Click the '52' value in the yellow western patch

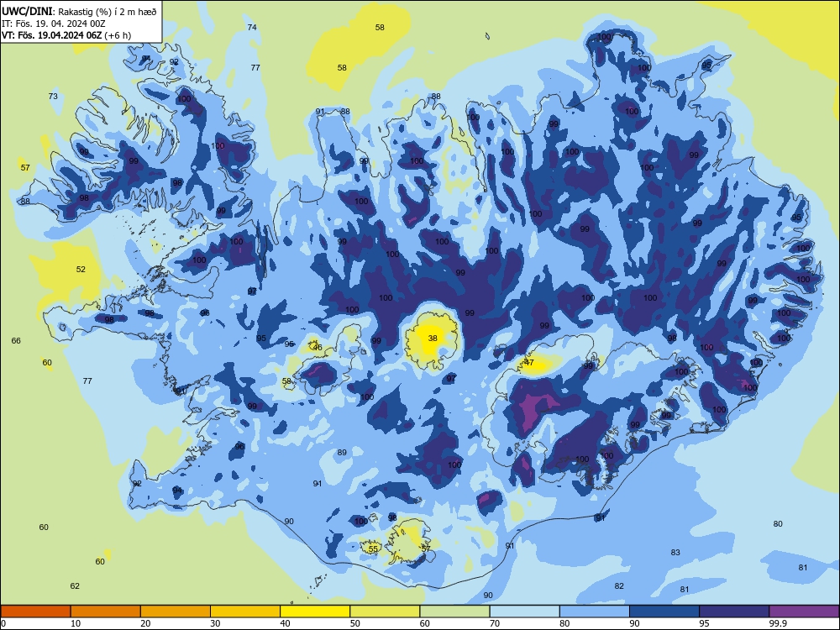pyautogui.click(x=81, y=270)
